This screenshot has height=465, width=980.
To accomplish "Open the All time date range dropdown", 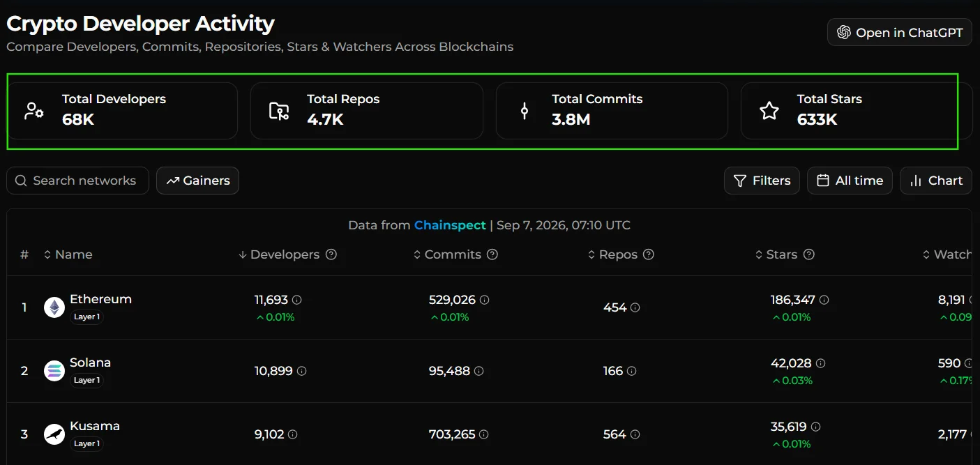I will tap(850, 181).
